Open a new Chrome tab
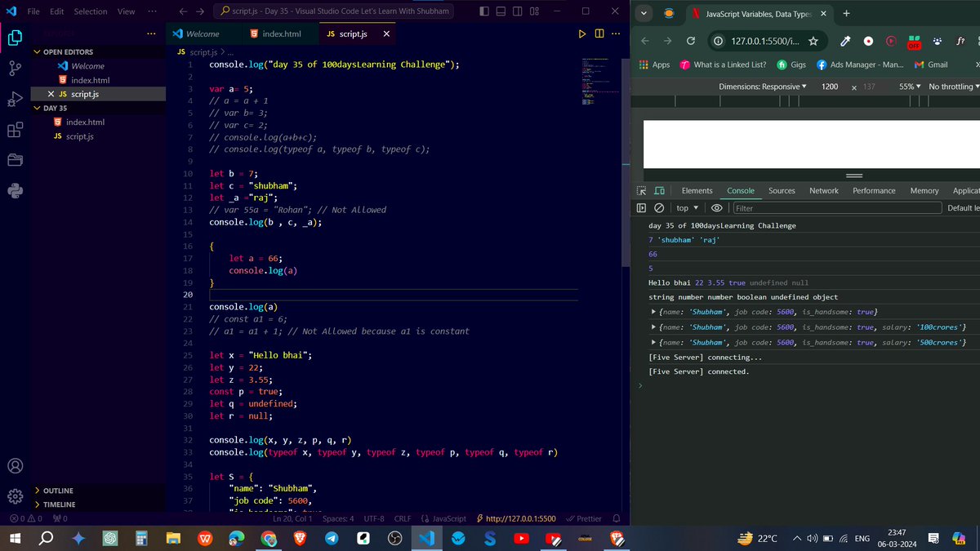Viewport: 980px width, 551px height. [846, 13]
